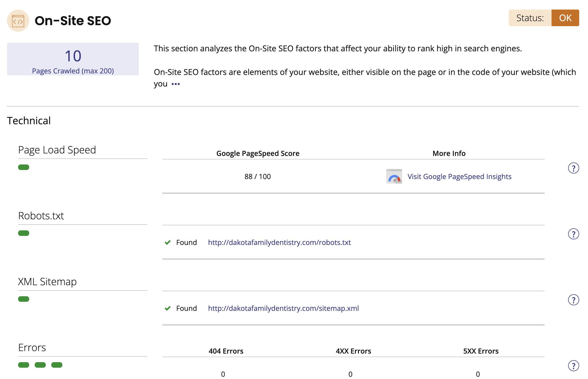
Task: Click the On-Site SEO code icon
Action: point(18,21)
